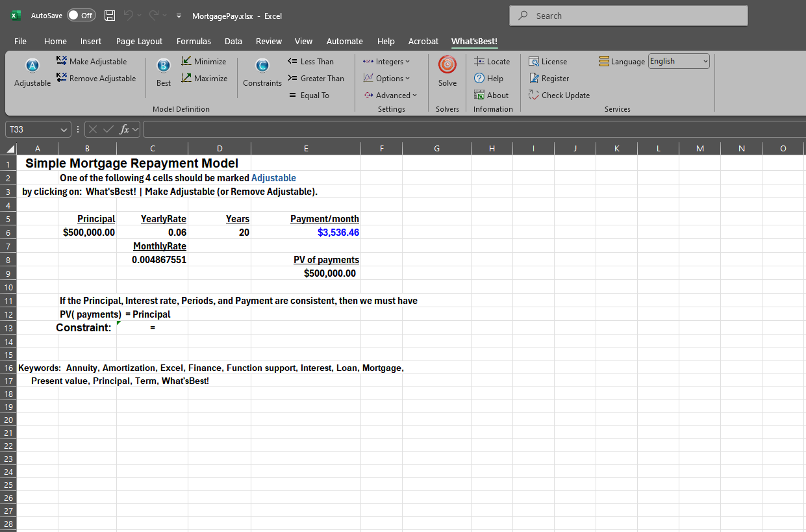Run the Solve button

click(447, 72)
